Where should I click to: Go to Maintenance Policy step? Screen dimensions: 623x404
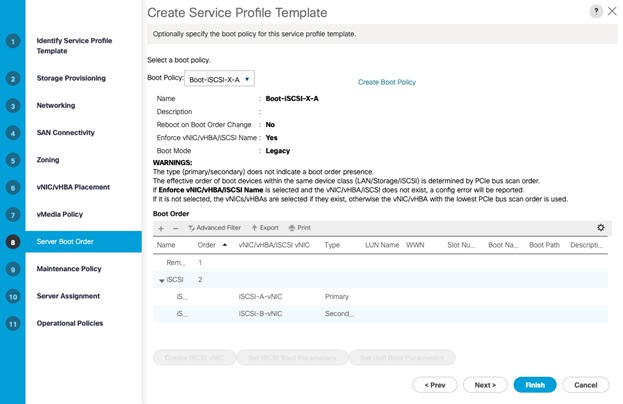tap(69, 269)
